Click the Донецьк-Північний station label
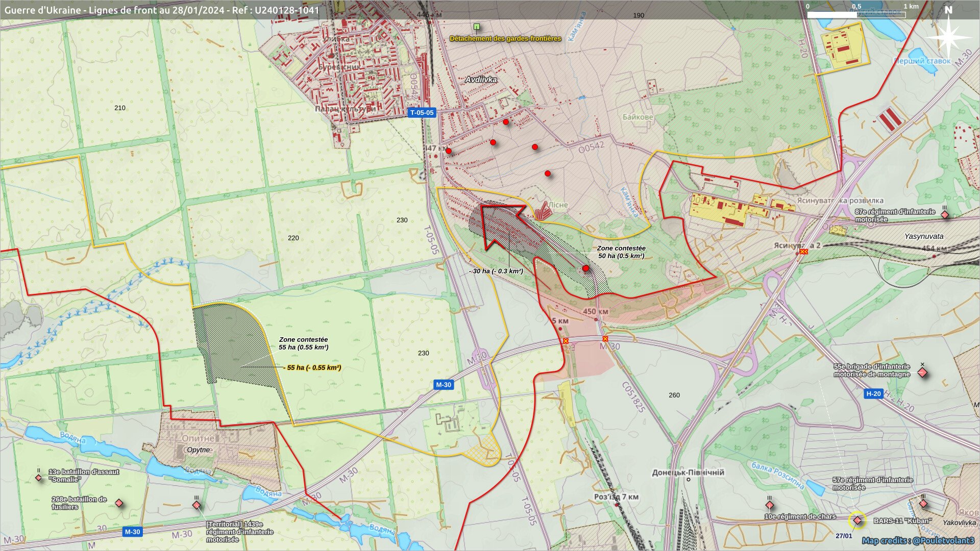 pos(688,472)
